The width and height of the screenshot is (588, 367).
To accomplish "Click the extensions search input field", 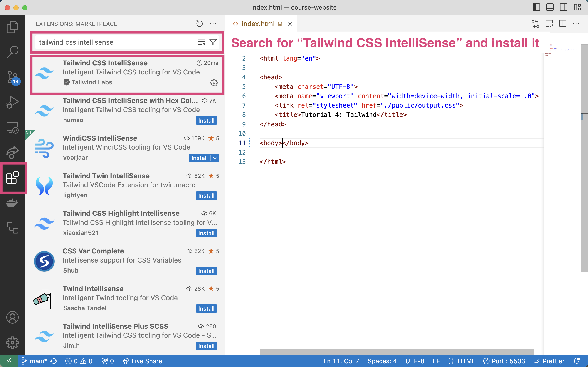I will click(116, 42).
